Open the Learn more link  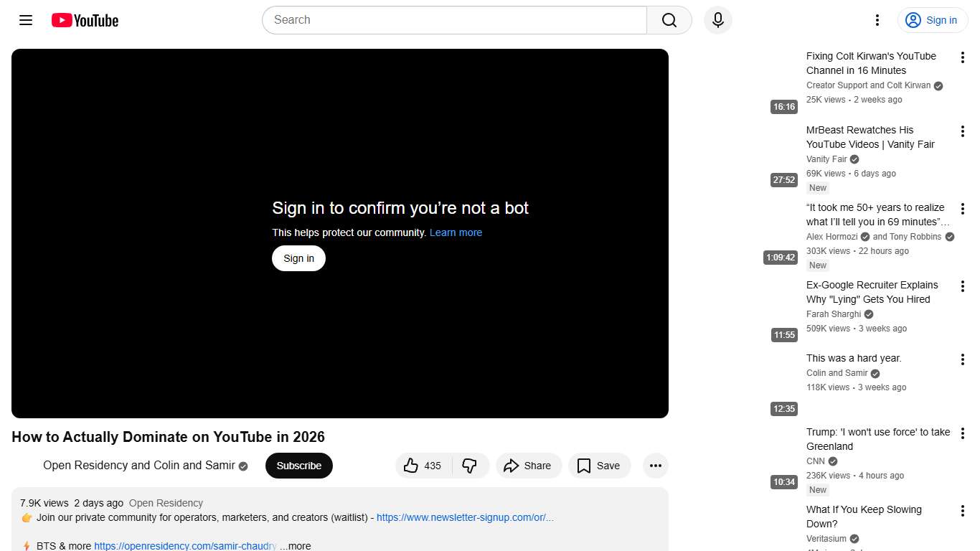tap(456, 232)
